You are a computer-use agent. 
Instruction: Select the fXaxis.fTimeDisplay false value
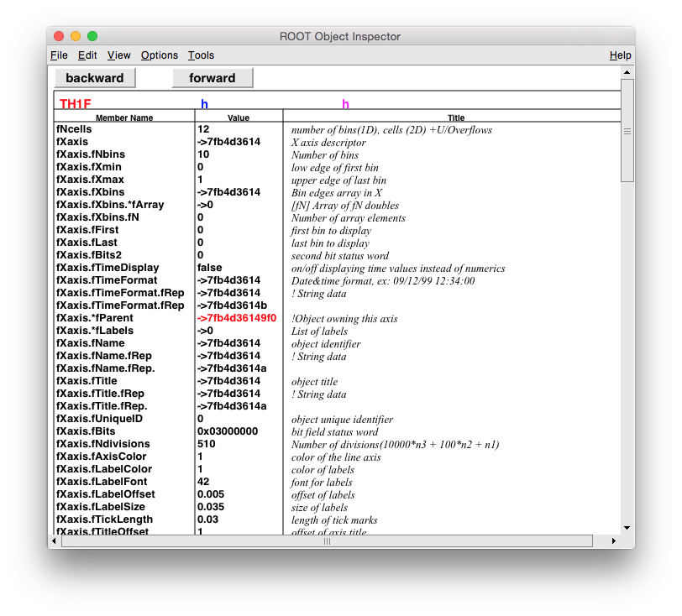click(x=211, y=268)
